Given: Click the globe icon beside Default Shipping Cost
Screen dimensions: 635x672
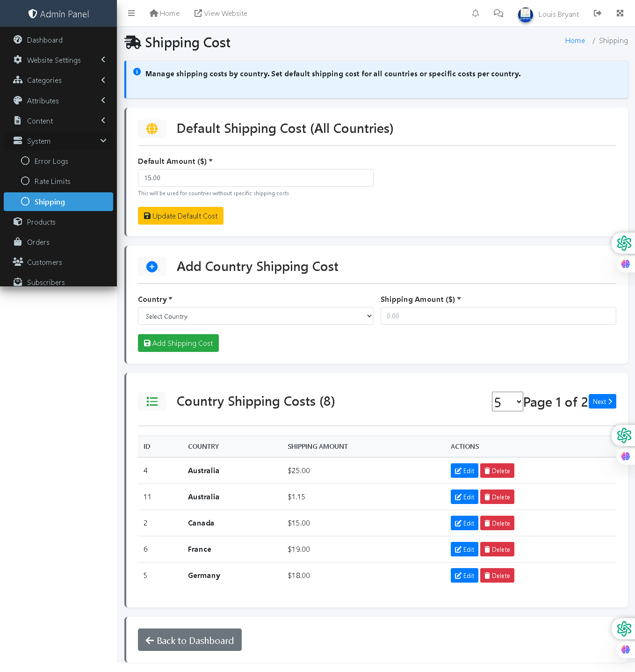Looking at the screenshot, I should click(x=152, y=129).
